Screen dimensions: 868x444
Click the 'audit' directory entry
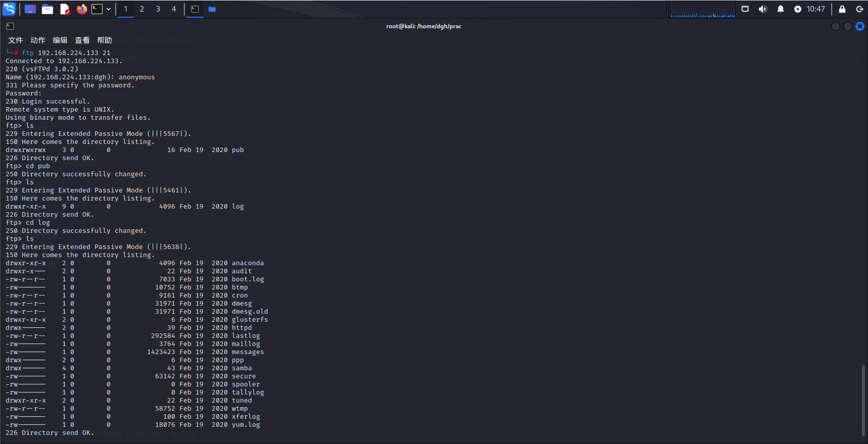click(x=242, y=271)
